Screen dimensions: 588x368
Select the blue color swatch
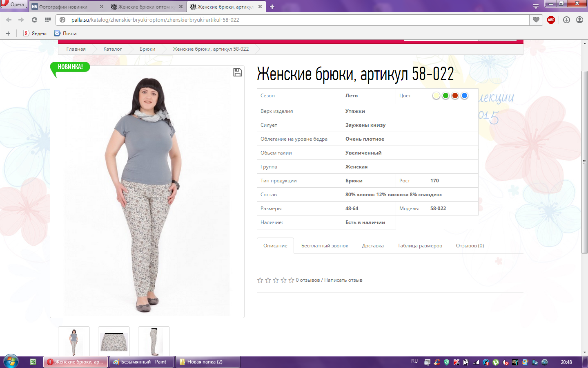(464, 96)
